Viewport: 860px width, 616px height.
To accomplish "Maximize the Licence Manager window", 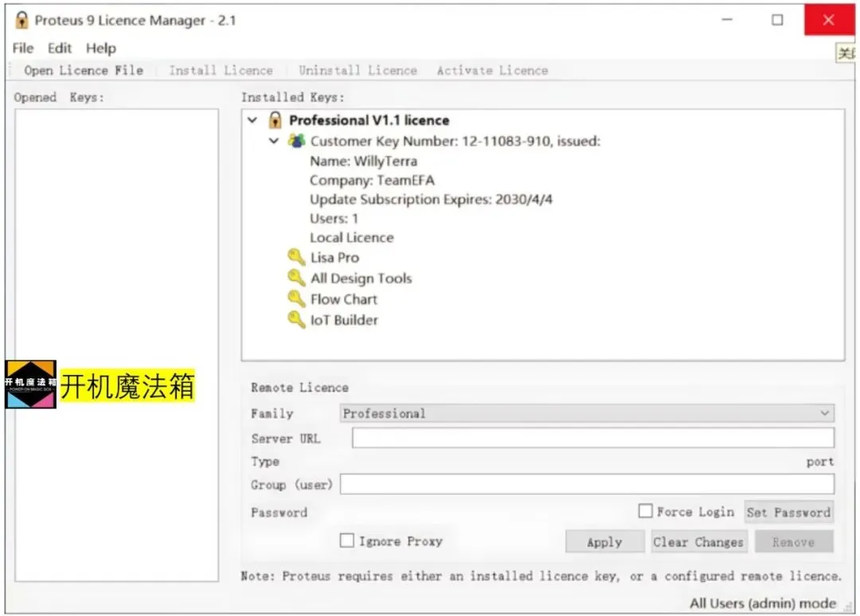I will click(x=777, y=20).
